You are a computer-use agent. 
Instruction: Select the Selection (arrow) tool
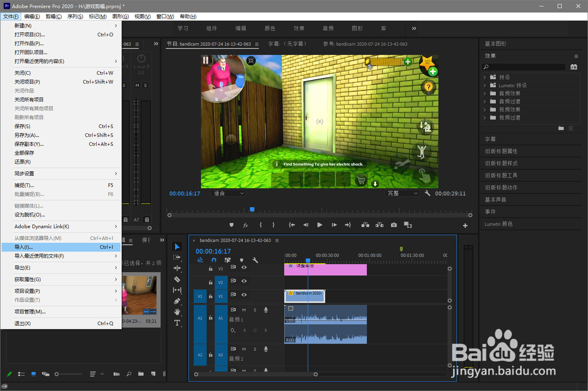(x=177, y=246)
